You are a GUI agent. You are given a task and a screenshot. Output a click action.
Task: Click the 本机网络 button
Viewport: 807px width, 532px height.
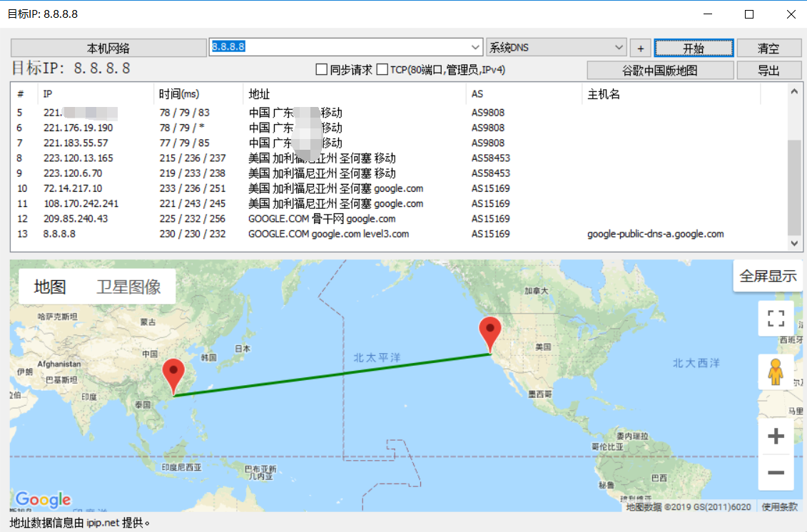[x=108, y=48]
